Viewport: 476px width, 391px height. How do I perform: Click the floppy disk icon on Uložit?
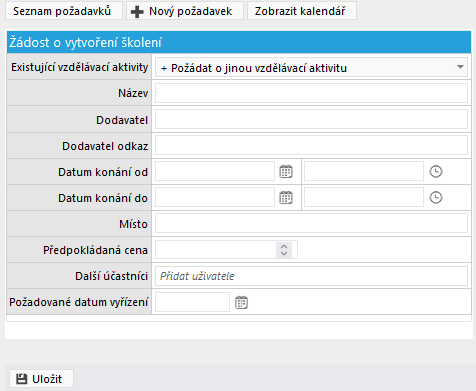click(22, 379)
